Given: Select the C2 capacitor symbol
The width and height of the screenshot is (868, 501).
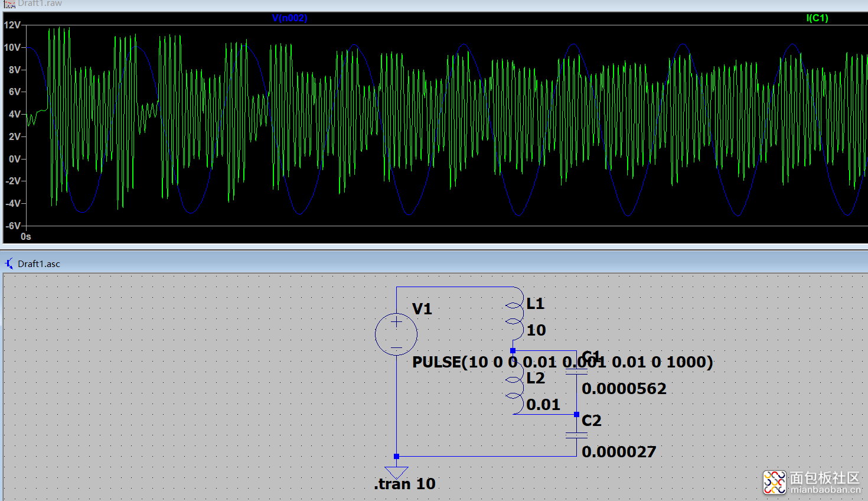Looking at the screenshot, I should (576, 435).
